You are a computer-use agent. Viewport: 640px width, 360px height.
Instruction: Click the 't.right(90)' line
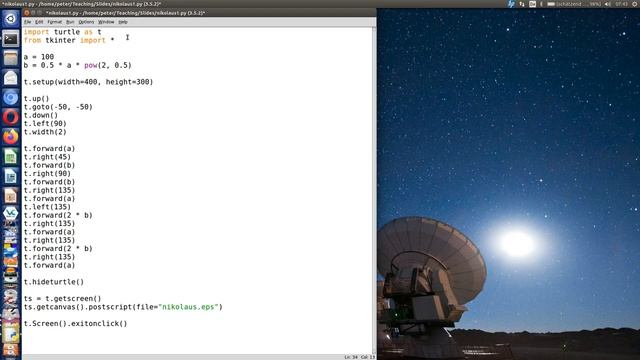(47, 173)
